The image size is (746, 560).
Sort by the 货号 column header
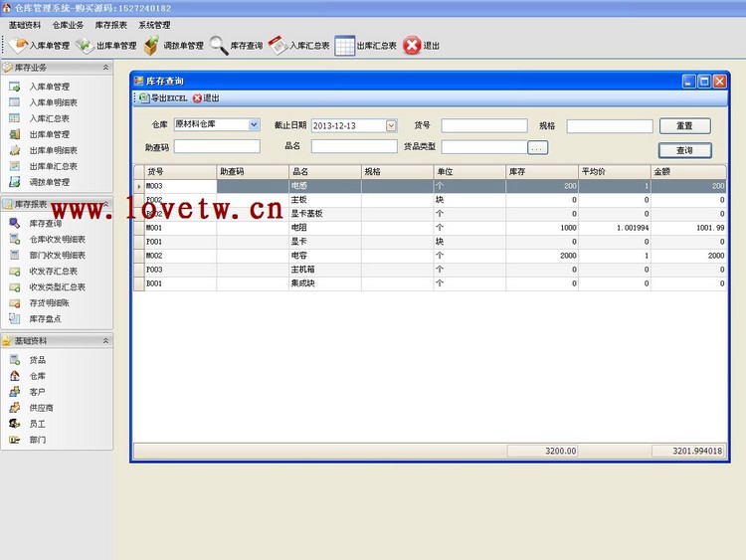[x=180, y=172]
